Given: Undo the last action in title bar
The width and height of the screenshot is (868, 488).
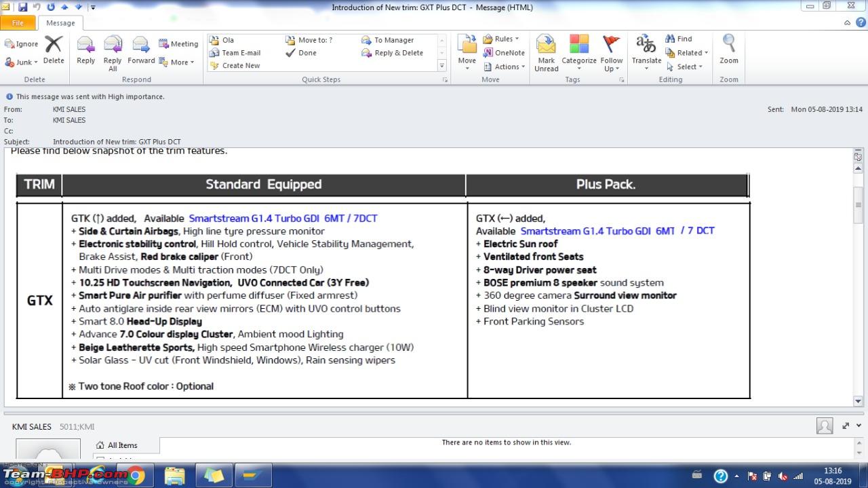Looking at the screenshot, I should pyautogui.click(x=37, y=7).
